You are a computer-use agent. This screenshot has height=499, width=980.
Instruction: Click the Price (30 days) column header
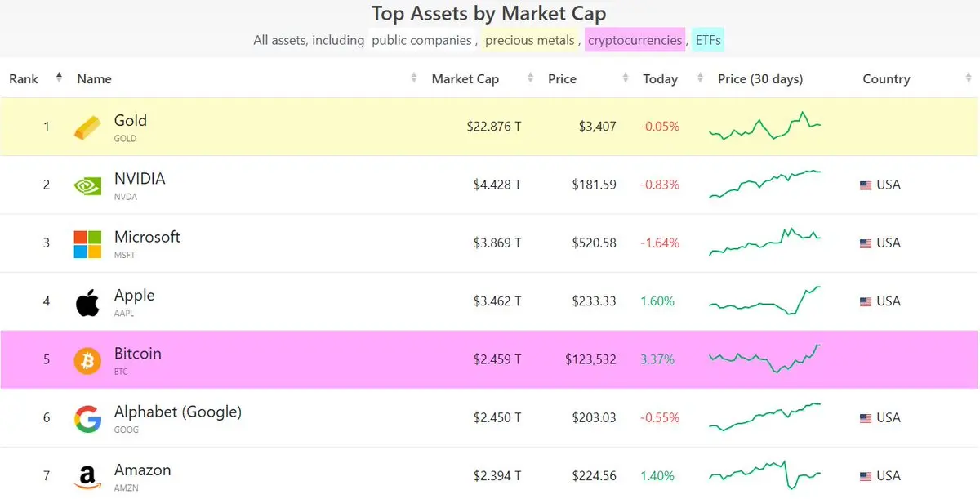[760, 79]
